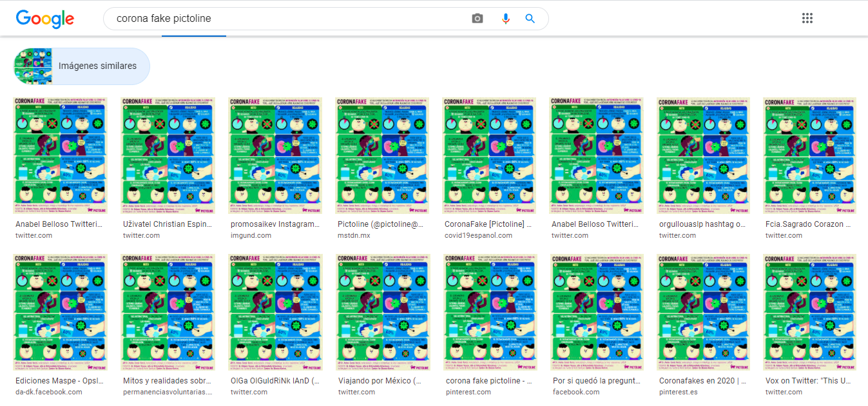
Task: Open the Google apps grid icon
Action: point(807,18)
